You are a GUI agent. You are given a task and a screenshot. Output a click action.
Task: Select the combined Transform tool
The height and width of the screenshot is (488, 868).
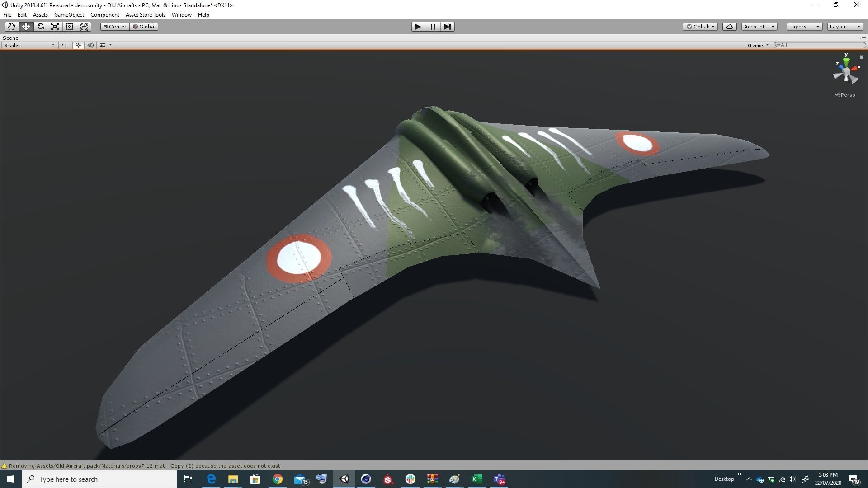[x=84, y=27]
